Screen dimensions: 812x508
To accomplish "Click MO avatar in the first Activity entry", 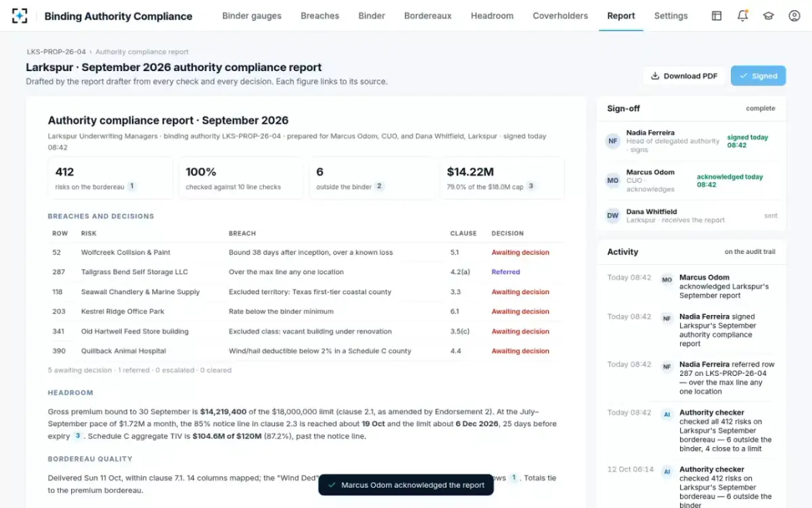I will click(x=667, y=279).
